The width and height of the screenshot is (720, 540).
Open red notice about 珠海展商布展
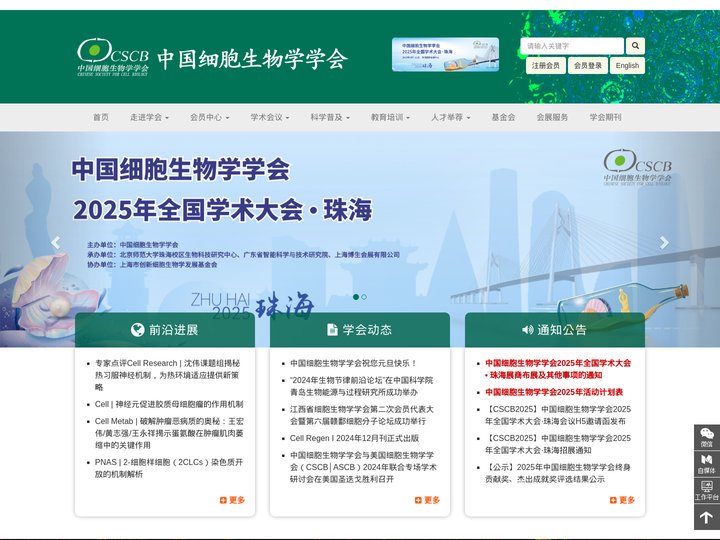558,369
